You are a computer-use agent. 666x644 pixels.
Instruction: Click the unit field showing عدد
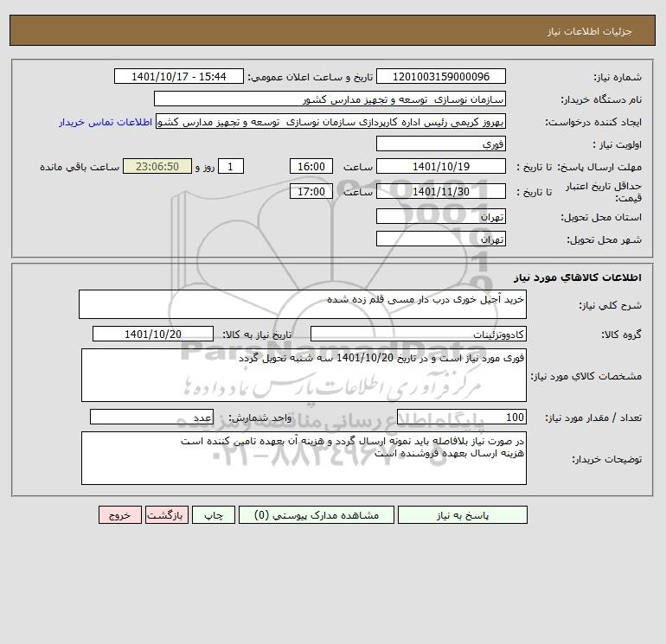coord(151,418)
